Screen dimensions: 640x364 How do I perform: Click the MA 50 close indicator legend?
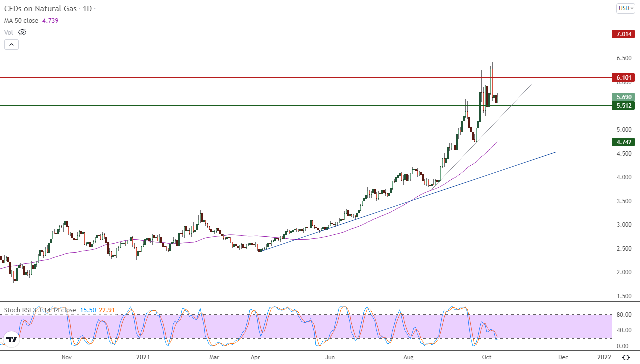pos(22,21)
